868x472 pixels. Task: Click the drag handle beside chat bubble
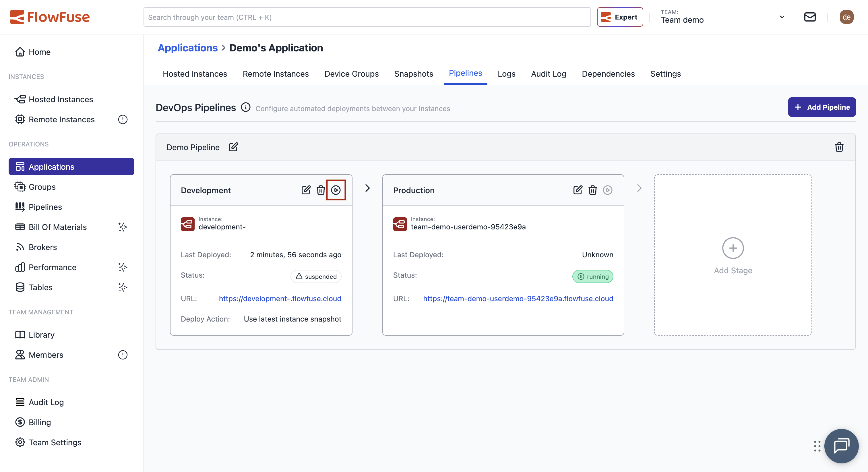(x=817, y=446)
